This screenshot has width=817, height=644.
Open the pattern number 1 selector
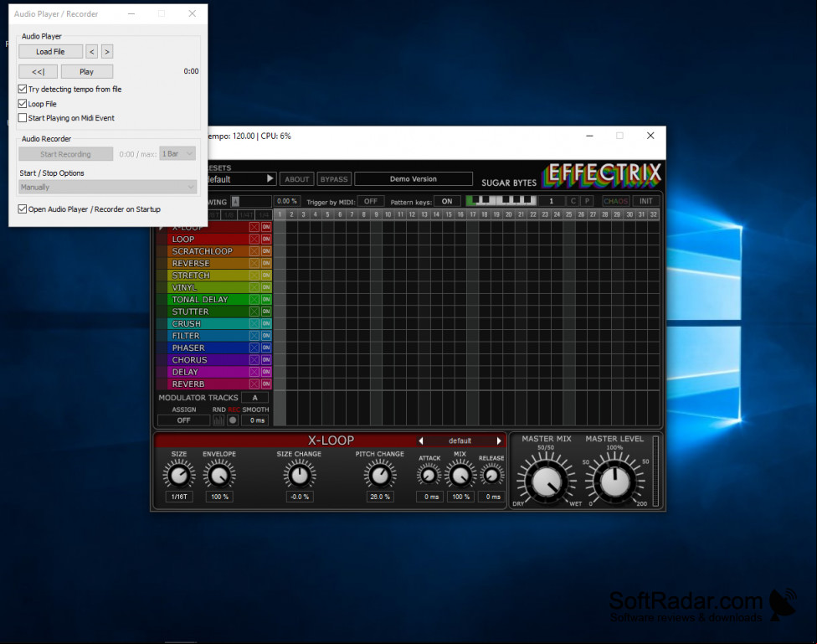pos(552,201)
